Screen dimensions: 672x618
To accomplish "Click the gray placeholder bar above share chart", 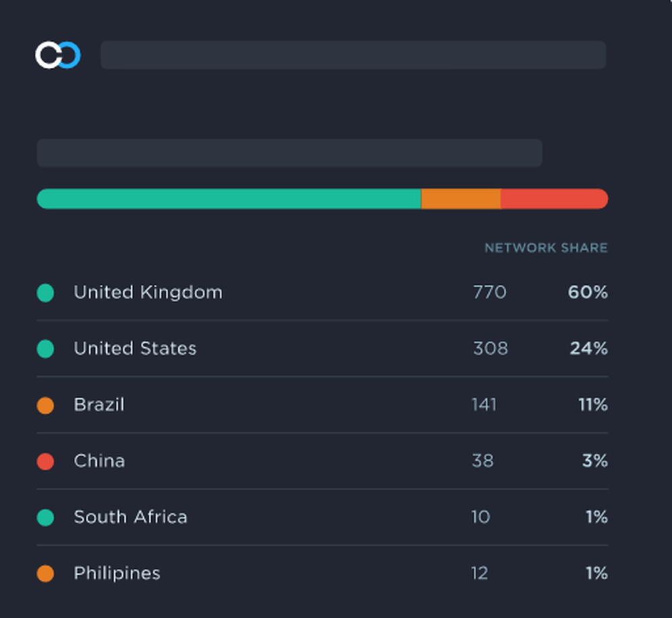I will (290, 152).
